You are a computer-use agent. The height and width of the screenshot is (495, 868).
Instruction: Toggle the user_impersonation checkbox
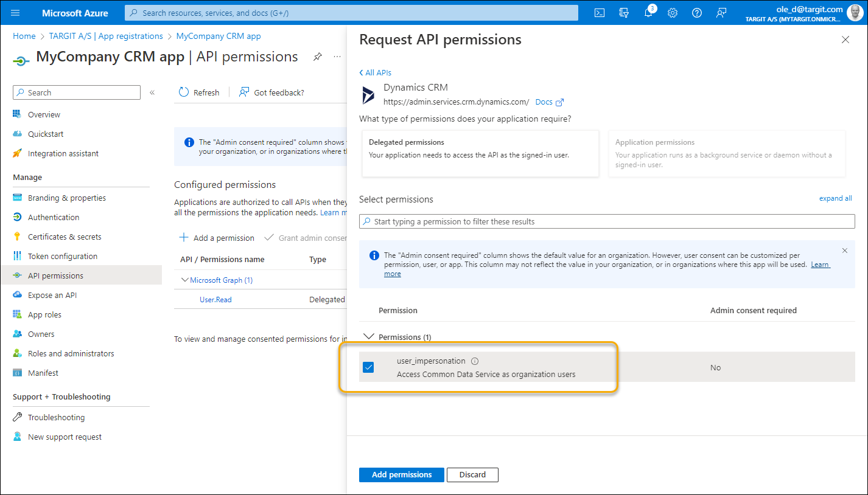[x=368, y=367]
